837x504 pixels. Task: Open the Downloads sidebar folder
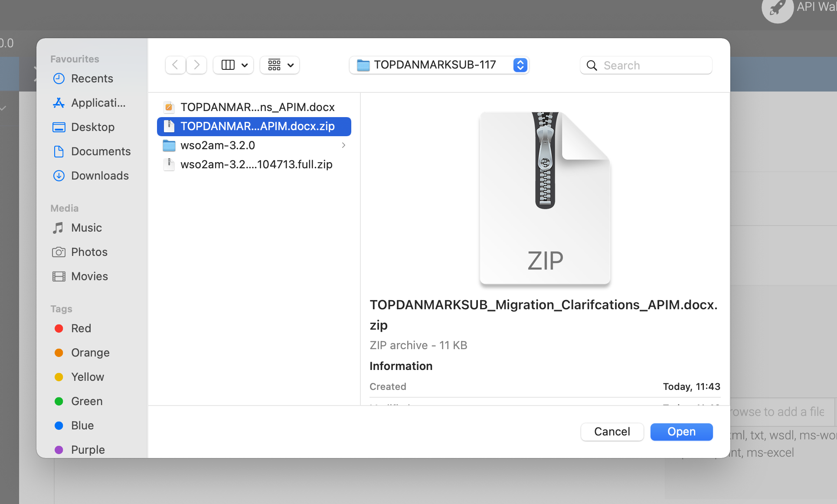coord(91,176)
